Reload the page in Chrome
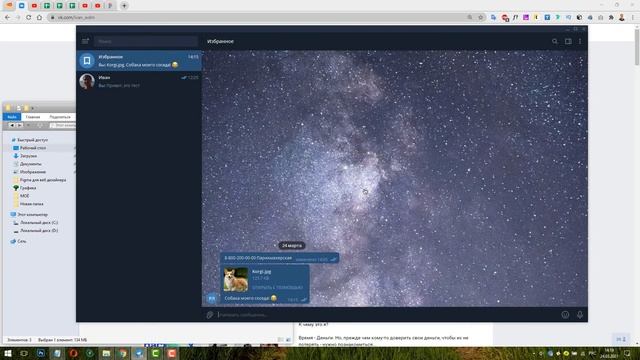The height and width of the screenshot is (360, 640). pos(29,18)
